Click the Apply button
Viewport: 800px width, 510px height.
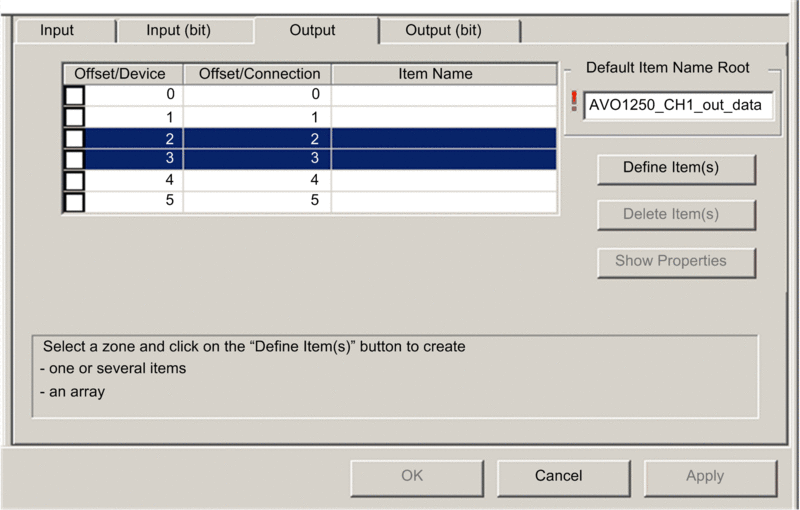click(x=705, y=476)
